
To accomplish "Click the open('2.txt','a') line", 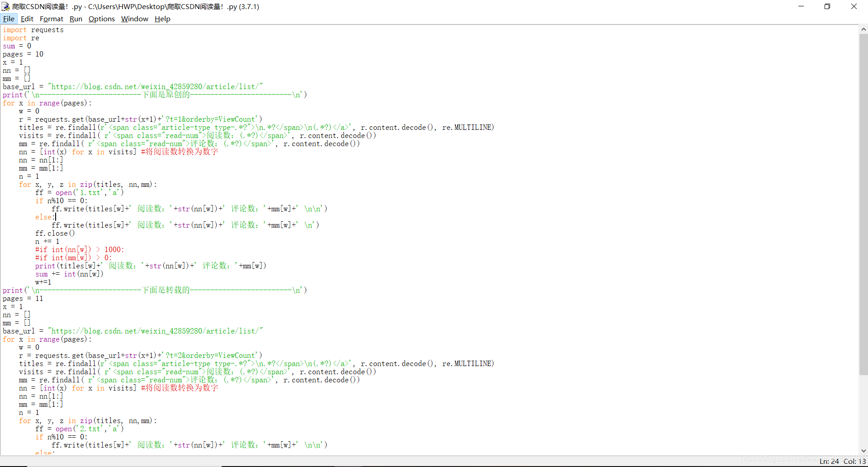I will 80,429.
